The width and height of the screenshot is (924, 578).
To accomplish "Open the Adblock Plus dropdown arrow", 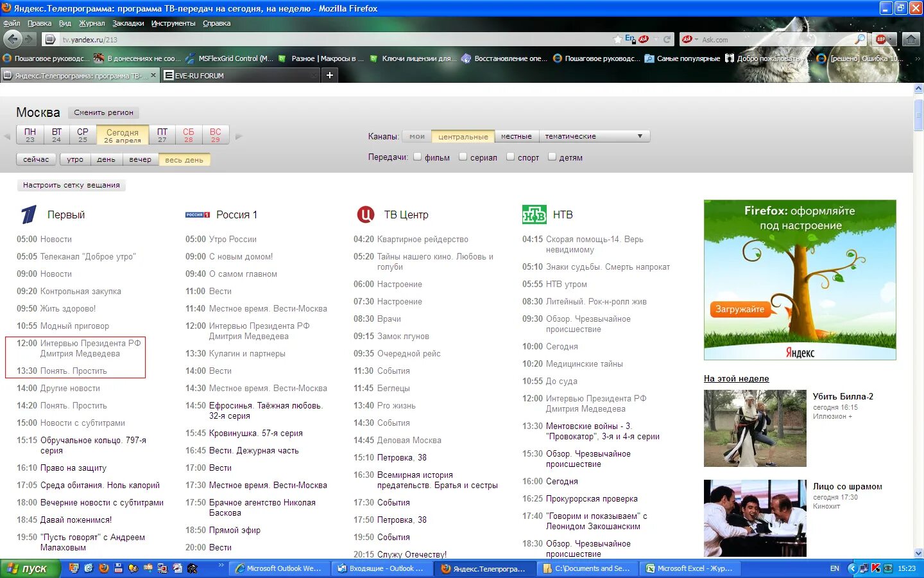I will (891, 39).
